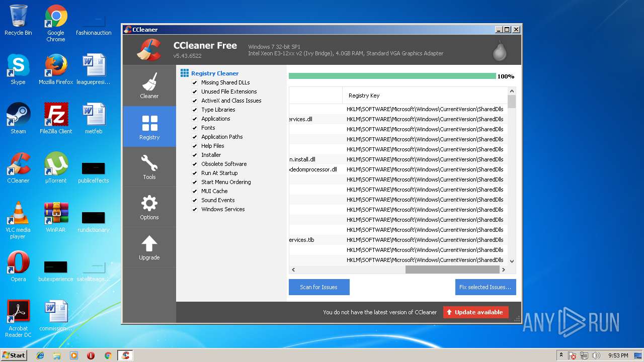Launch VLC media player shortcut

[x=18, y=220]
